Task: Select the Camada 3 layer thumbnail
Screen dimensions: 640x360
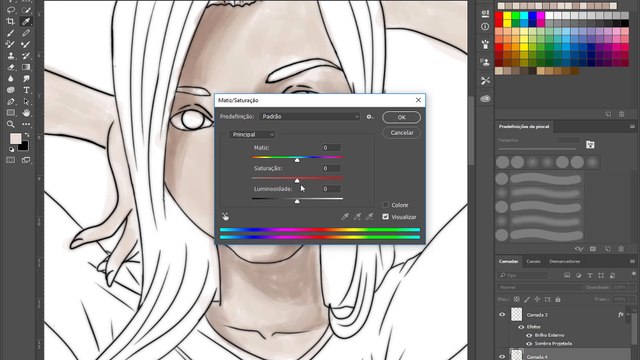Action: [517, 314]
